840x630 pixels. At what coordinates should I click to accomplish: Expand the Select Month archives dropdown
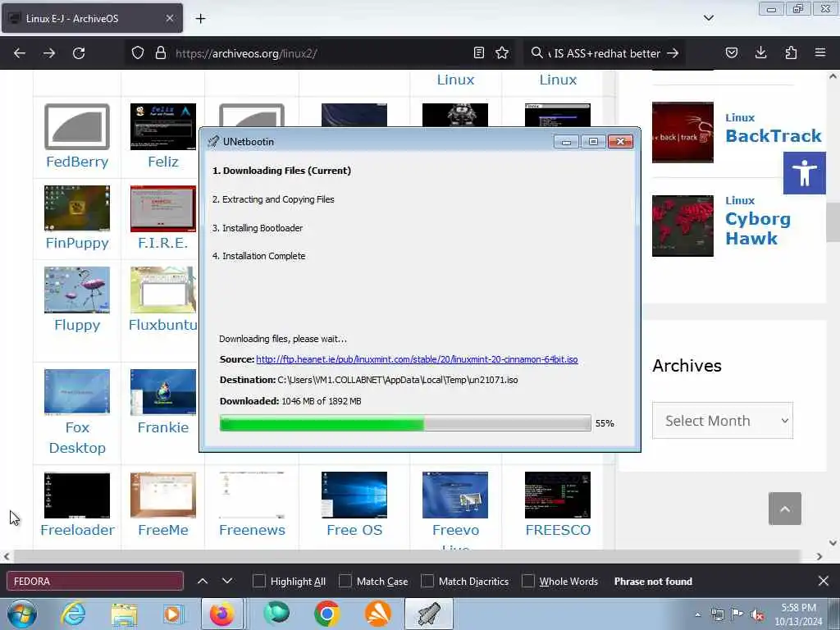point(722,421)
